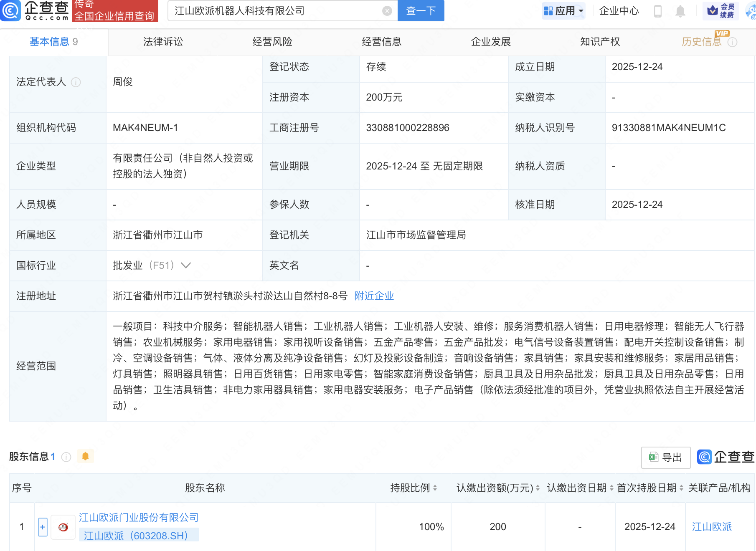Click the Excel icon on the 导出 button

click(x=652, y=457)
